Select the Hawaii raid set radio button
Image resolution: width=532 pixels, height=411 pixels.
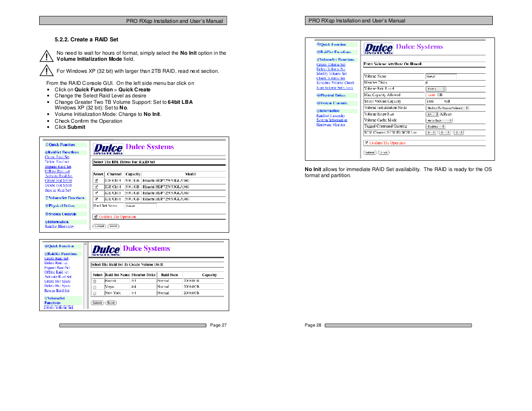(94, 281)
